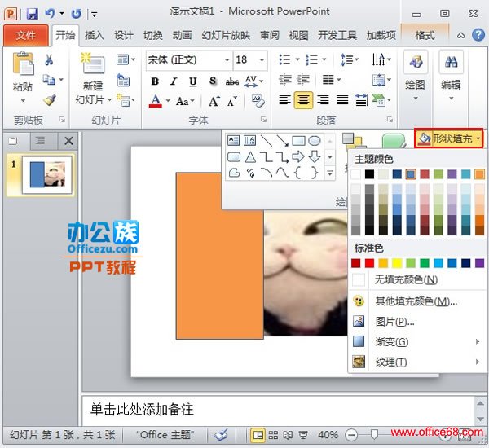Select the Text Box shape in gallery
This screenshot has height=448, width=489.
click(233, 141)
